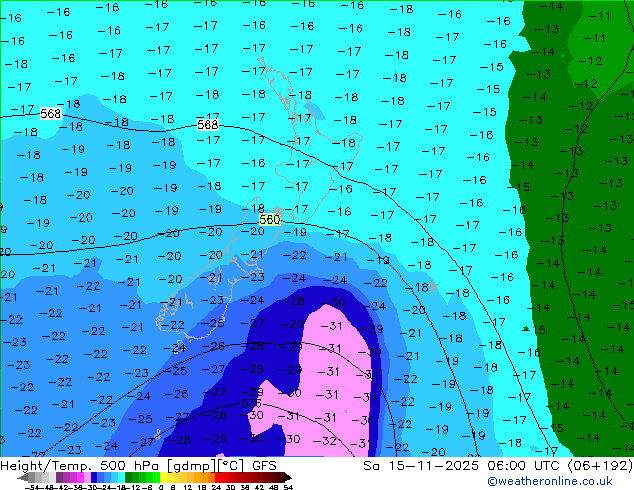Pick the yellow 0 degree legend swatch
Image resolution: width=634 pixels, height=490 pixels.
[163, 477]
